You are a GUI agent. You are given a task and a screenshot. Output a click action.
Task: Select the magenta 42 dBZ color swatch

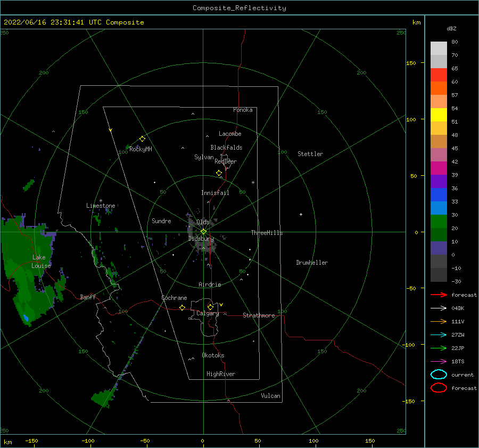(439, 168)
